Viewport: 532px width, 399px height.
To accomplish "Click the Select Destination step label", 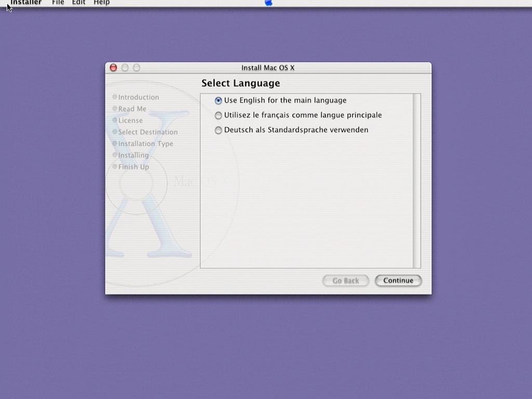I will (148, 132).
